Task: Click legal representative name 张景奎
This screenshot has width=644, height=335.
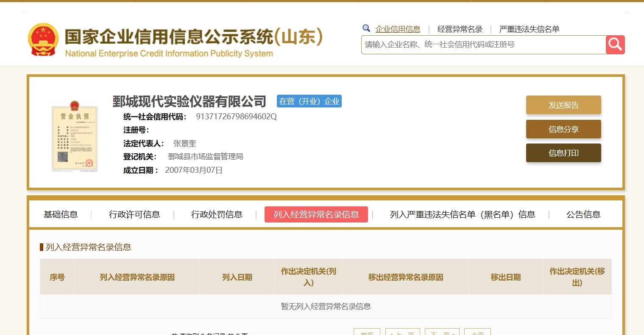Action: coord(184,144)
